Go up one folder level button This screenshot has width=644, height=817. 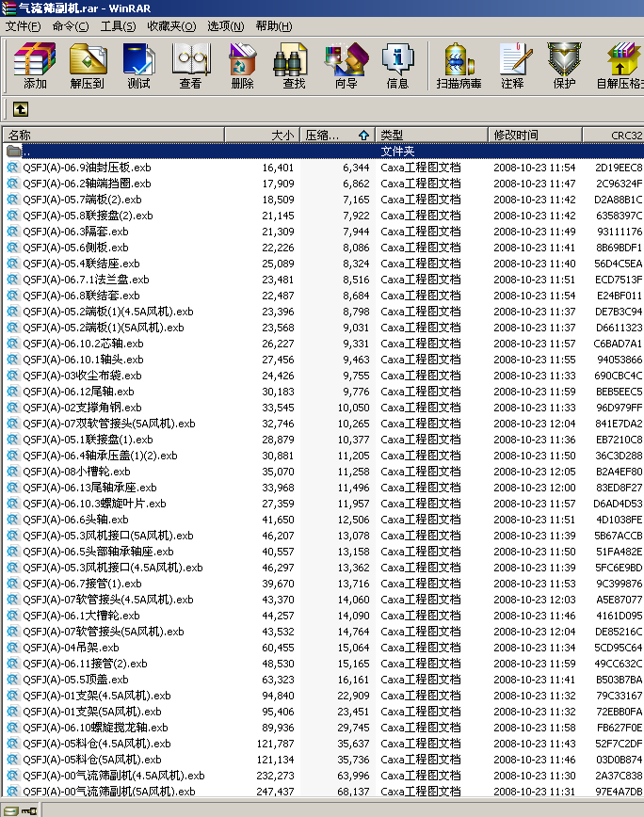21,109
